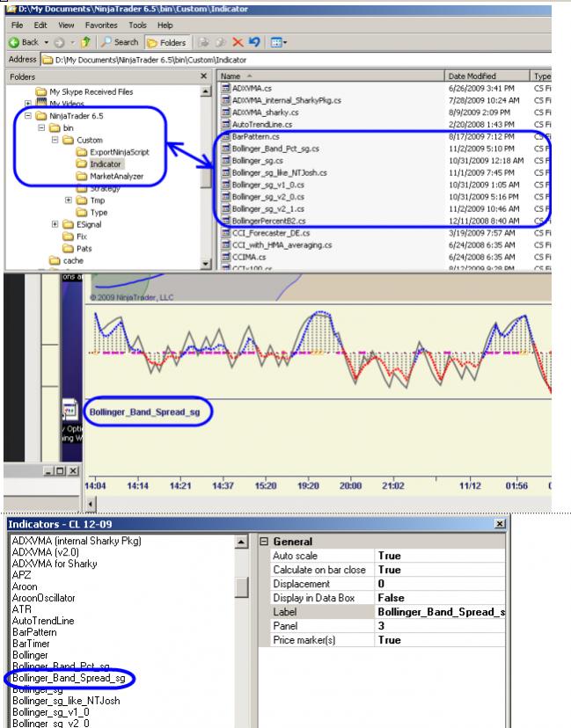Sort files by the Name column header
Viewport: 571px width, 728px height.
(x=330, y=76)
